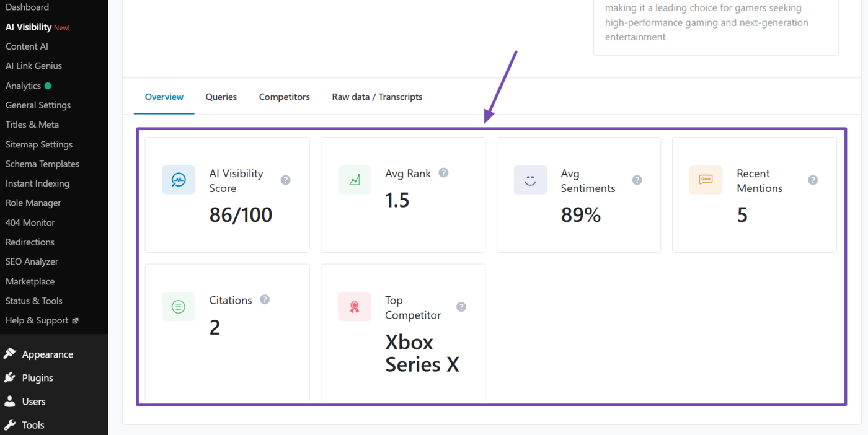Switch to the Queries tab

221,97
